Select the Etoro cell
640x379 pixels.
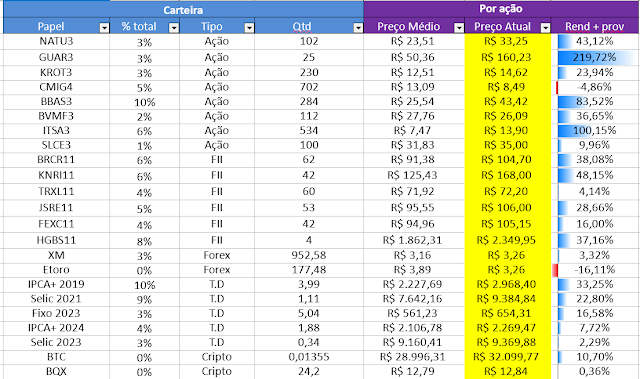(x=56, y=270)
